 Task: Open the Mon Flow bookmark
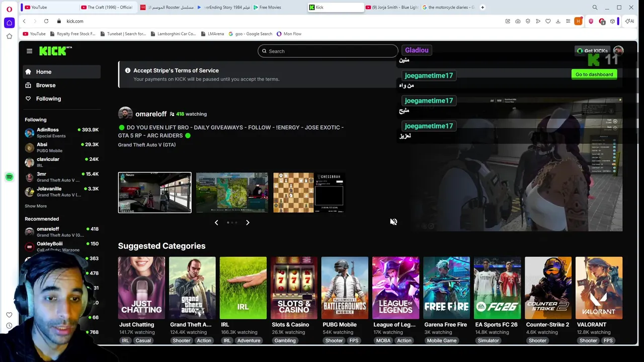(289, 34)
